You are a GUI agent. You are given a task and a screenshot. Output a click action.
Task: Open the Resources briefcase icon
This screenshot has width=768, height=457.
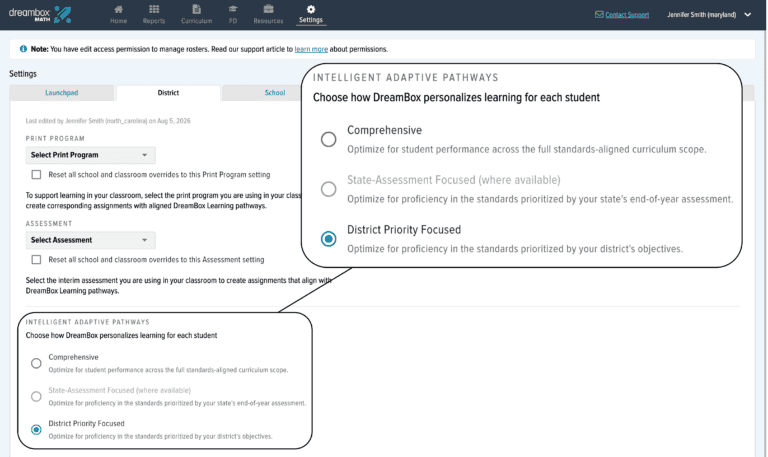coord(268,9)
